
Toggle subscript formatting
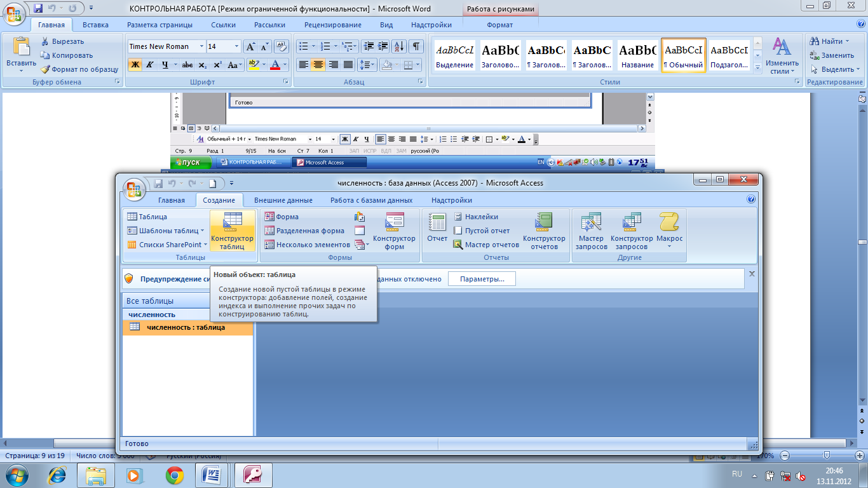point(202,65)
